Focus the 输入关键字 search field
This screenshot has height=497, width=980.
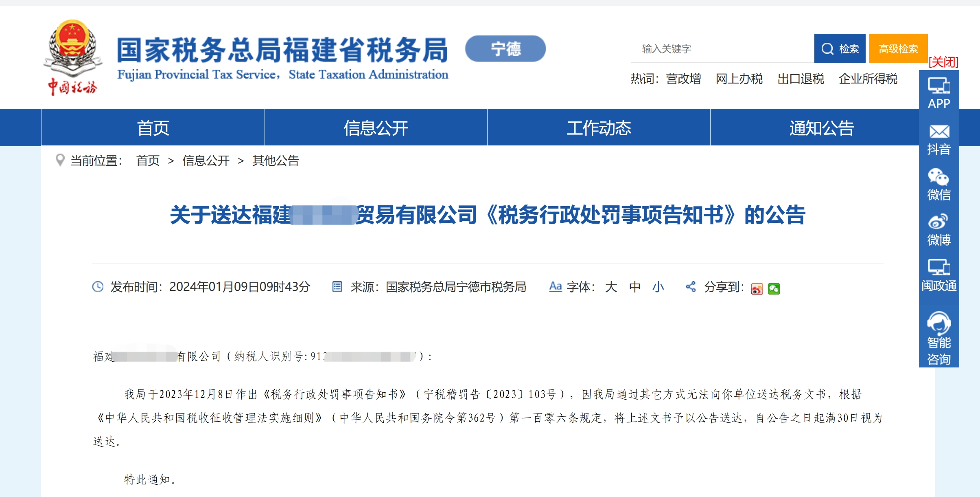[x=722, y=48]
